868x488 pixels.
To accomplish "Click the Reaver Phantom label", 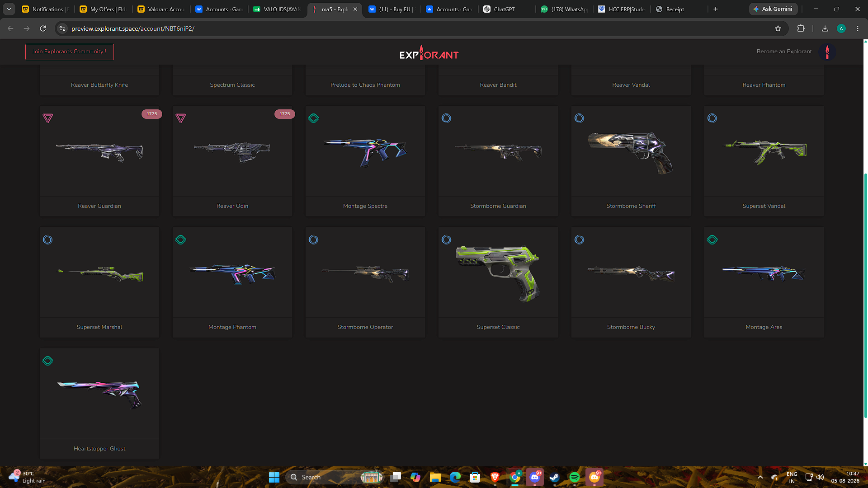I will [764, 85].
